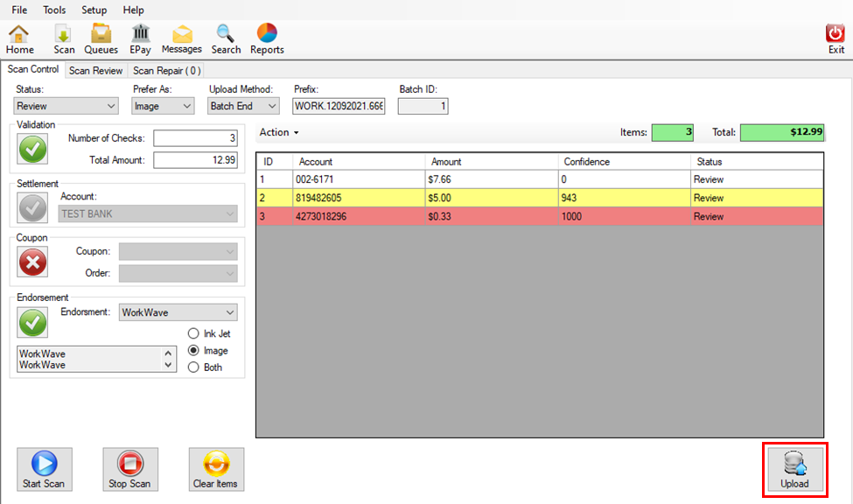The width and height of the screenshot is (853, 504).
Task: Return to Home screen
Action: point(19,38)
